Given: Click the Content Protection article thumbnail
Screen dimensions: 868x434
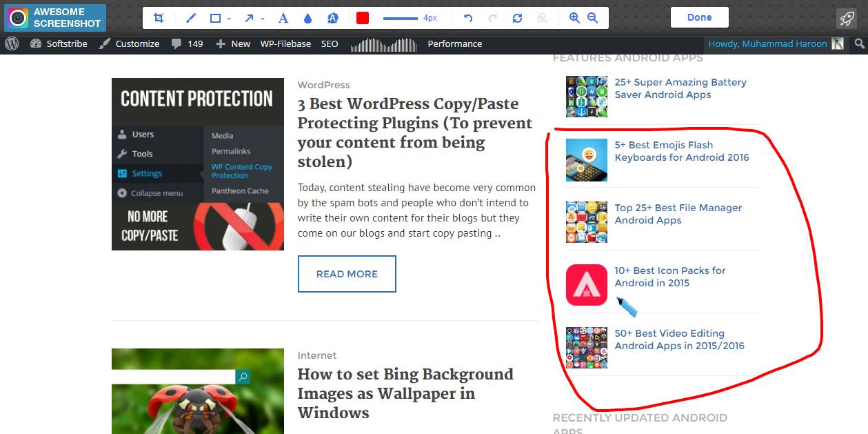Looking at the screenshot, I should pos(198,164).
